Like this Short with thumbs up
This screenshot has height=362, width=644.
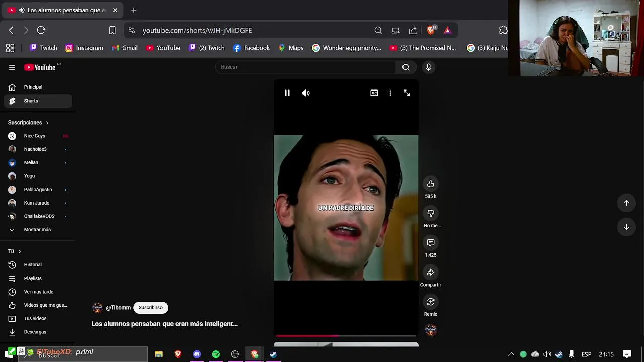coord(431,184)
